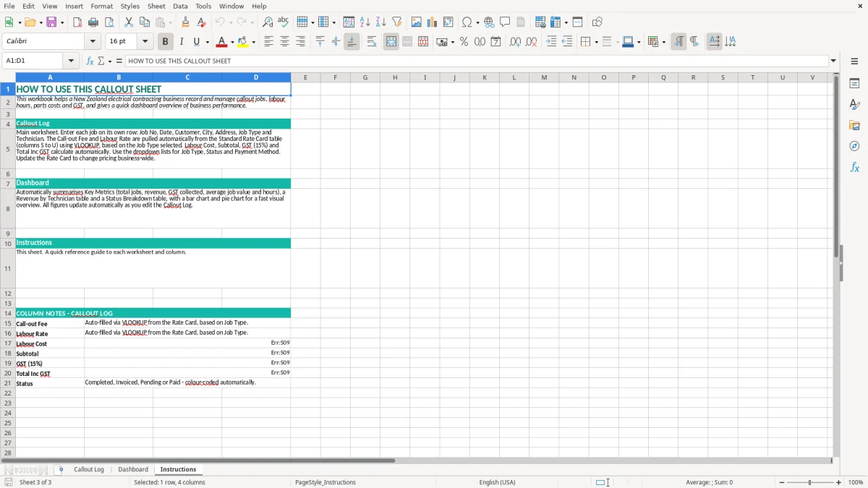Viewport: 868px width, 488px height.
Task: Select row header 14
Action: pyautogui.click(x=8, y=314)
